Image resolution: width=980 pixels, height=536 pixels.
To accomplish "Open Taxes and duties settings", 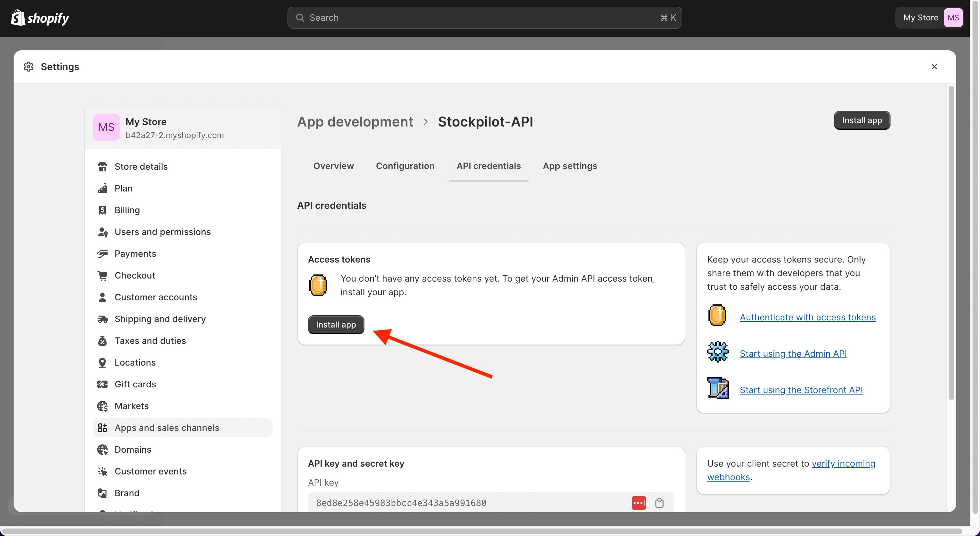I will point(183,340).
